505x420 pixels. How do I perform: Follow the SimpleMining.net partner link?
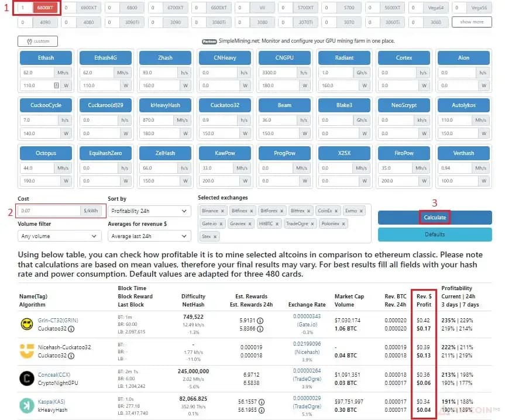point(307,41)
